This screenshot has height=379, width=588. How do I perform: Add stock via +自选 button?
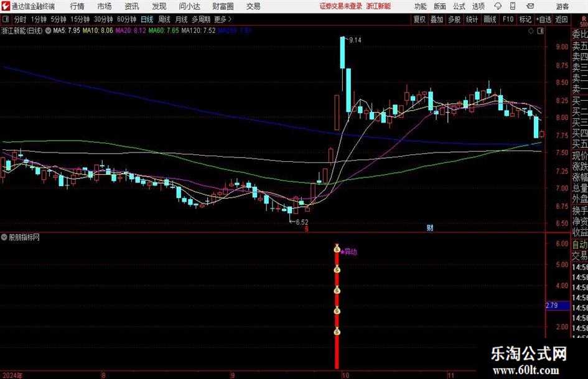pyautogui.click(x=543, y=19)
